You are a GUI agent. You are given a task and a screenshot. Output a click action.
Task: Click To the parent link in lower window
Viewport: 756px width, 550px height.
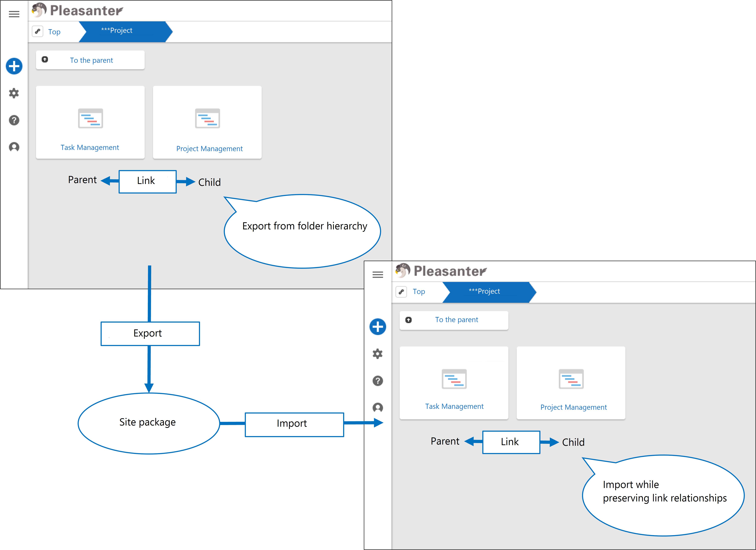[x=456, y=320]
